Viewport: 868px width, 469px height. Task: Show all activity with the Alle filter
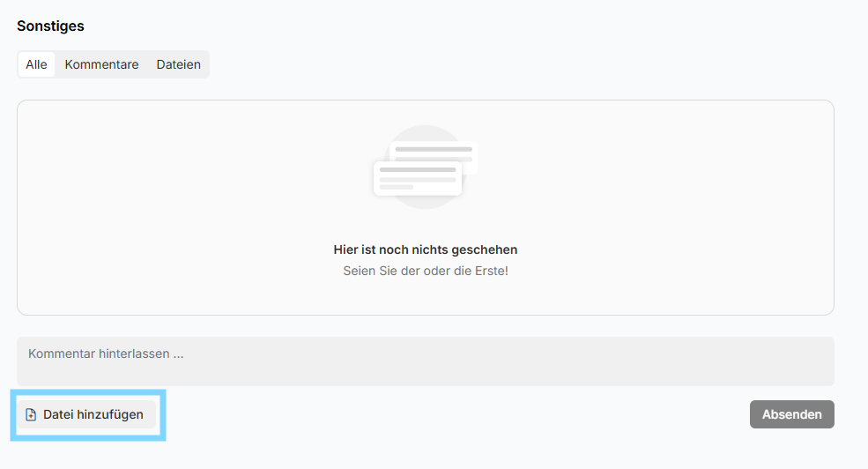coord(36,64)
